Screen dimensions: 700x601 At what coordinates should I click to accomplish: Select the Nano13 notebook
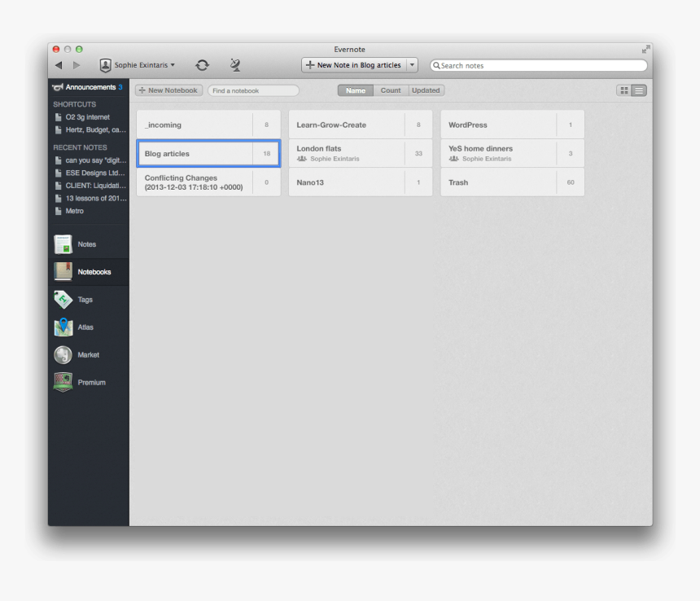tap(361, 182)
